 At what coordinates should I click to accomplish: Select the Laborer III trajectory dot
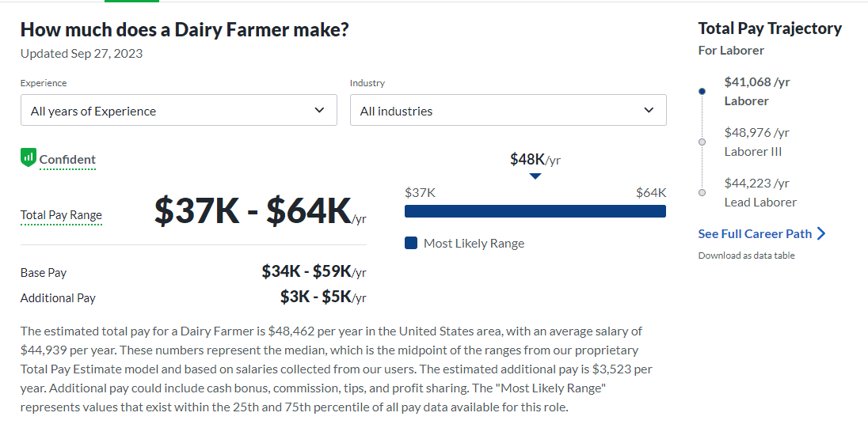[702, 142]
